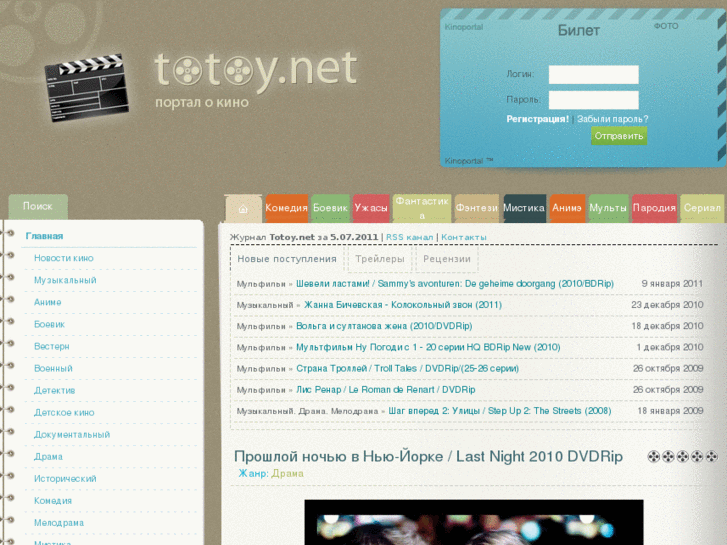Click Мультфильм category beside Шевели ластами!
Viewport: 727px width, 545px height.
(x=261, y=284)
